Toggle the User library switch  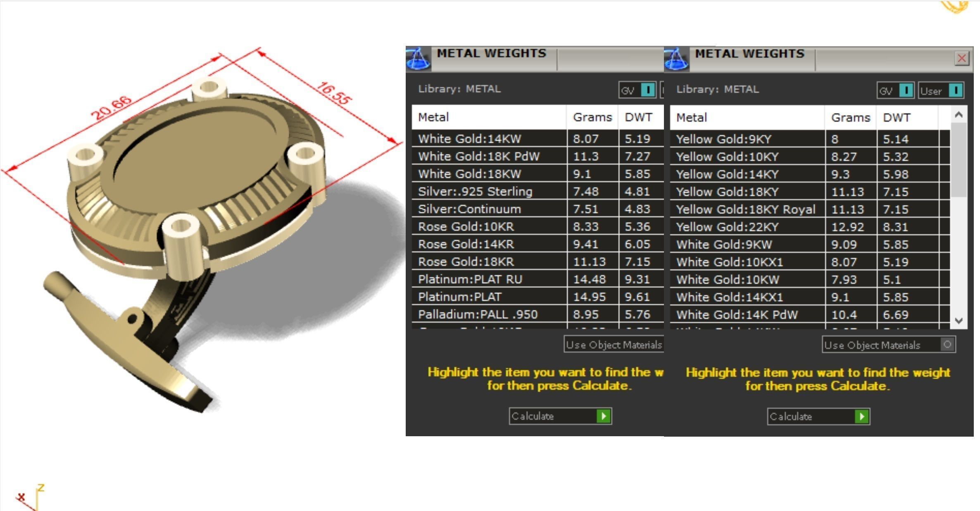pyautogui.click(x=955, y=90)
